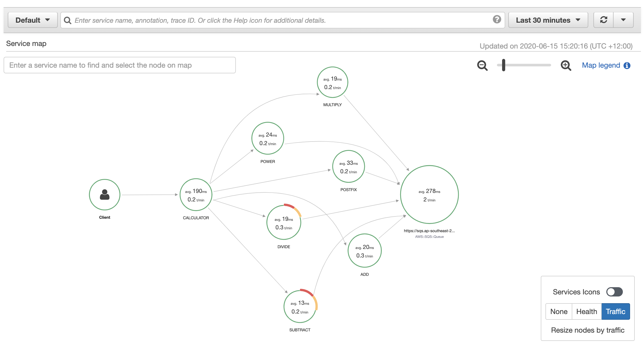644x344 pixels.
Task: Open the Last 30 minutes dropdown
Action: 548,20
